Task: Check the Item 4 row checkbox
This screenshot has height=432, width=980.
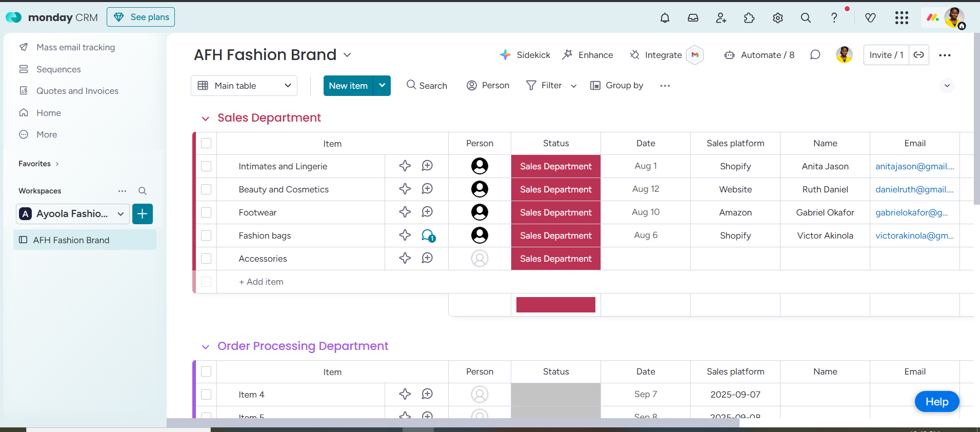Action: [206, 395]
